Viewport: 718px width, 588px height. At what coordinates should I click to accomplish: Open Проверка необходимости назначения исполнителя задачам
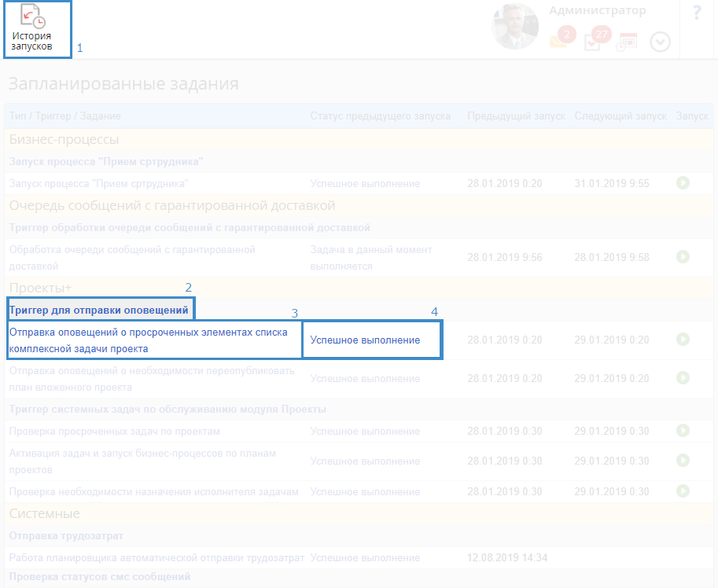pyautogui.click(x=154, y=492)
